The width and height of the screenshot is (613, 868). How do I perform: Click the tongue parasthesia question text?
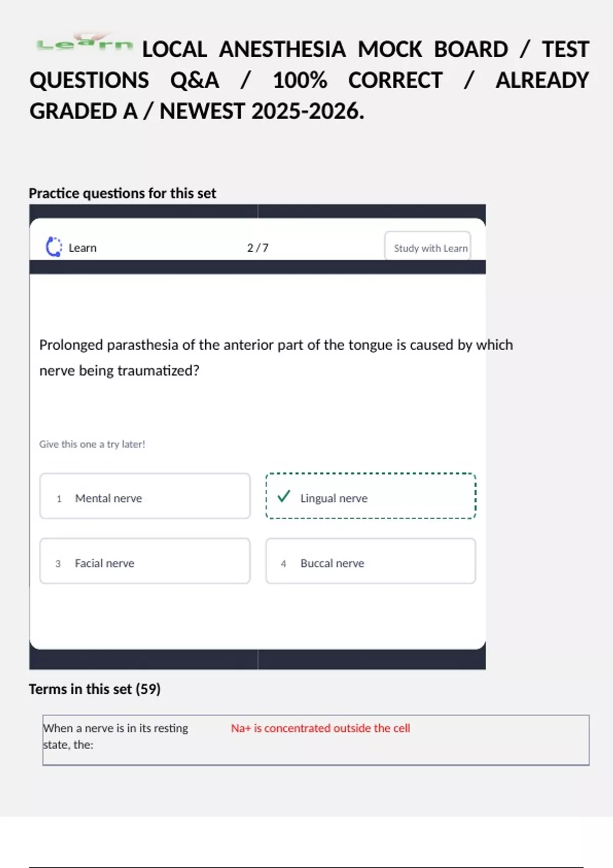(276, 357)
